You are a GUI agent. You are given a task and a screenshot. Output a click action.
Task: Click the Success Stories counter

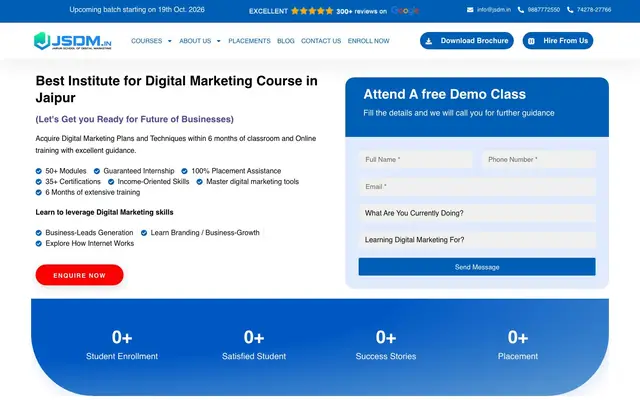[x=386, y=345]
